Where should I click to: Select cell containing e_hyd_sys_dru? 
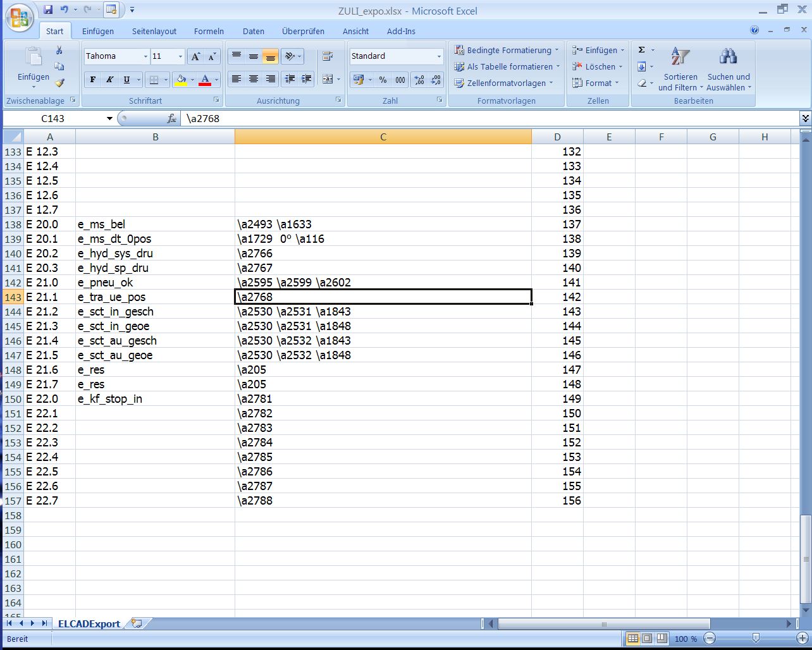pyautogui.click(x=155, y=253)
